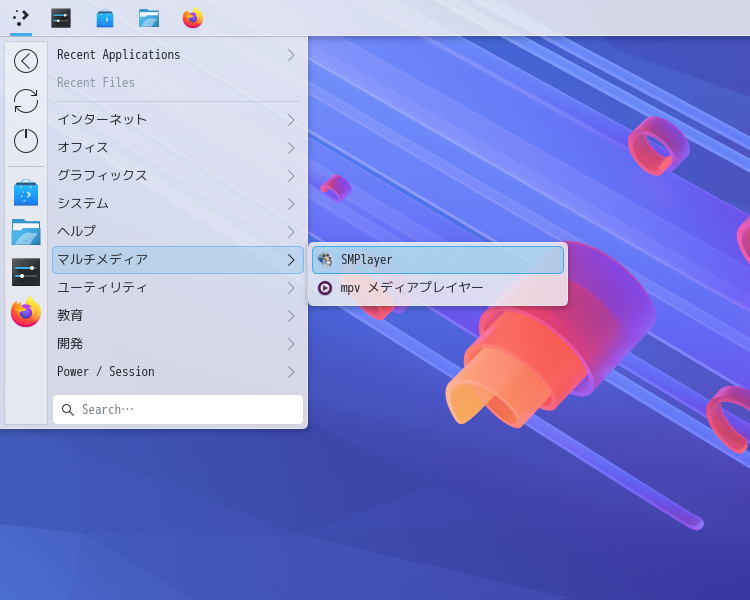Expand the 教育 chevron arrow
This screenshot has height=600, width=750.
pos(291,316)
